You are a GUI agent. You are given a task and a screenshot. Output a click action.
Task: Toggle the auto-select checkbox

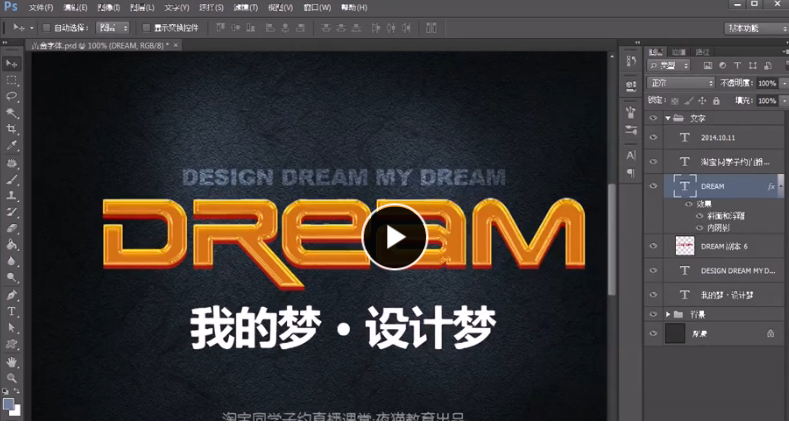point(46,28)
